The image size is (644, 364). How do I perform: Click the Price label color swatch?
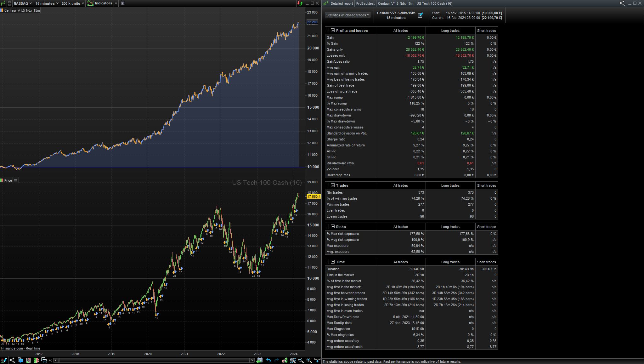2,180
